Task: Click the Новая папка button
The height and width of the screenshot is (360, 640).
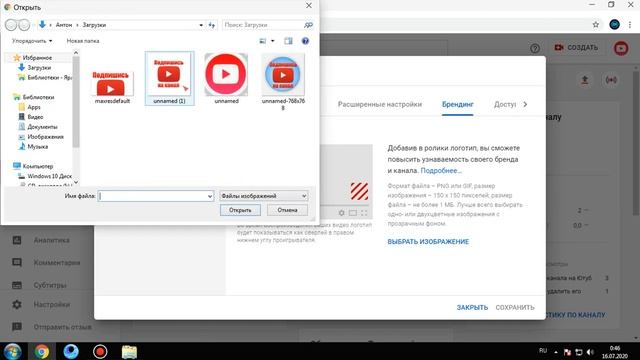Action: pos(83,41)
